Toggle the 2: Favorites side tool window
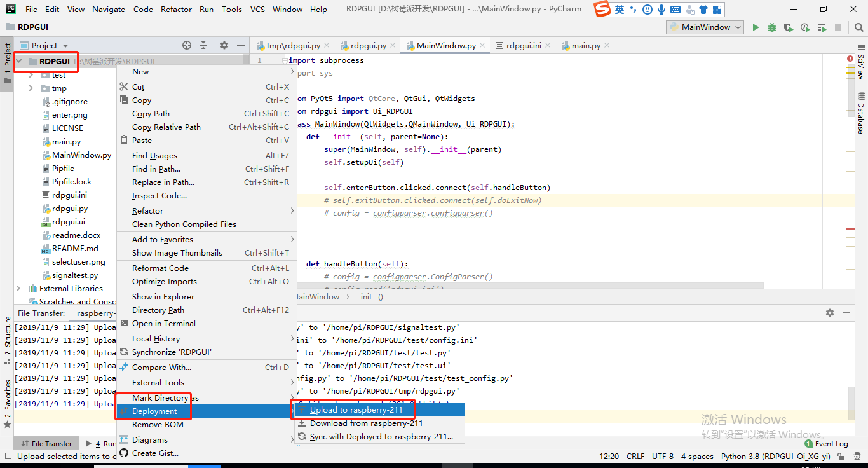The height and width of the screenshot is (468, 868). 7,403
